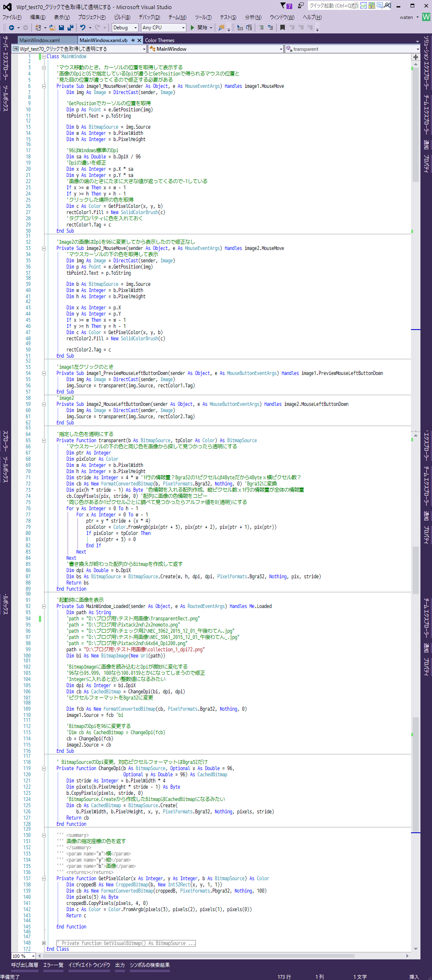Start debugging with the green play icon
The image size is (432, 980).
193,28
